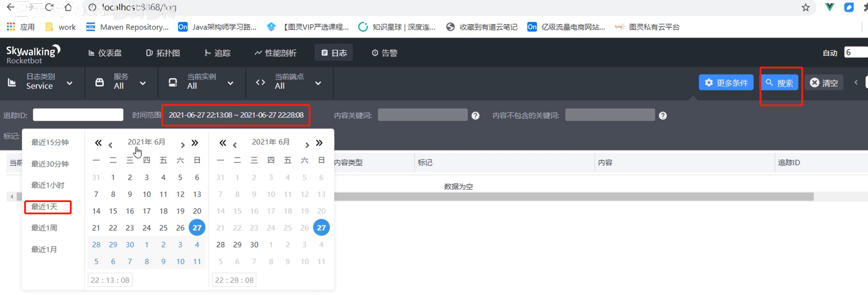The image size is (868, 295).
Task: Expand 当前实例 All dropdown
Action: (x=202, y=82)
